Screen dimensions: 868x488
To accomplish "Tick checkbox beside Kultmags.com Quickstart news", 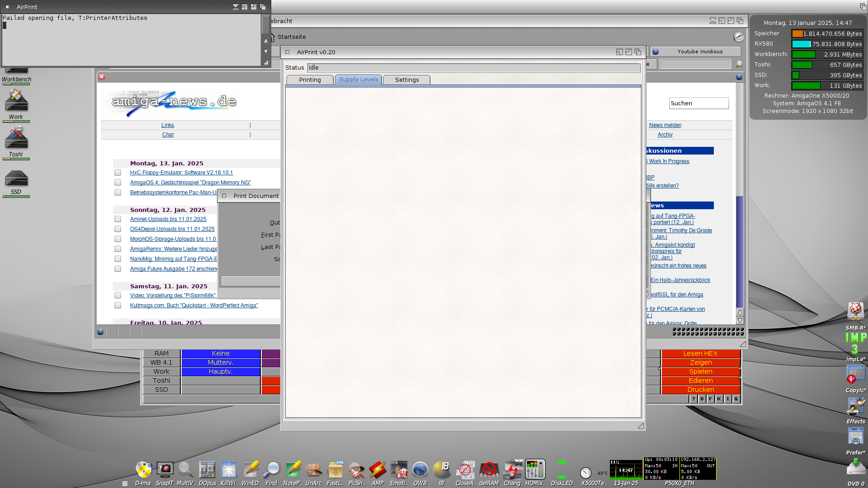I will 118,305.
